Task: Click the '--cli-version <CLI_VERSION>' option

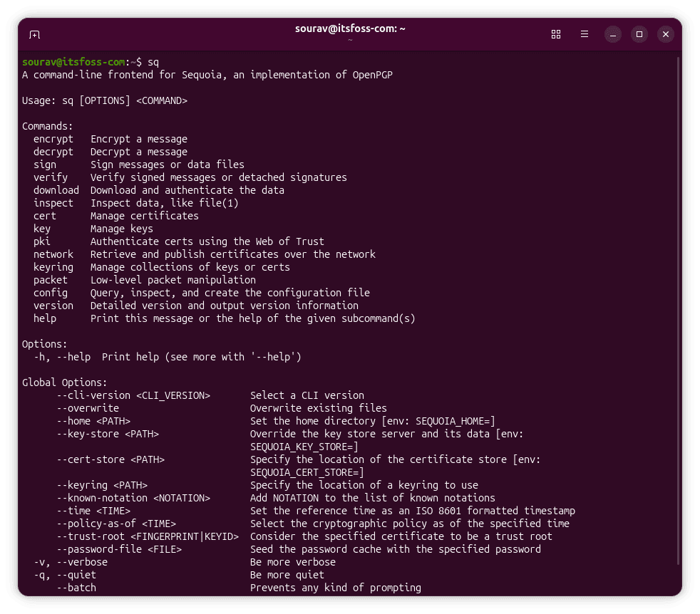Action: coord(133,396)
